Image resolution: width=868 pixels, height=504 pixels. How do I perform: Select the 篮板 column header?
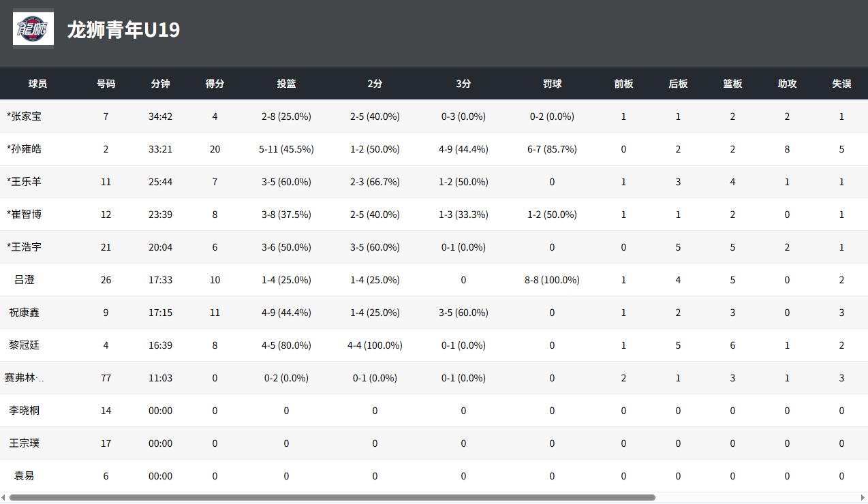point(732,84)
